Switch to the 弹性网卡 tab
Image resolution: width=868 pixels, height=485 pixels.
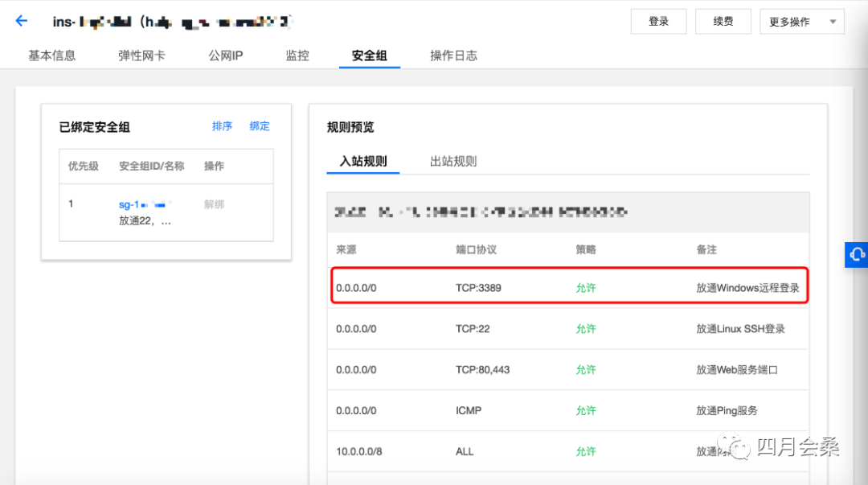tap(141, 55)
